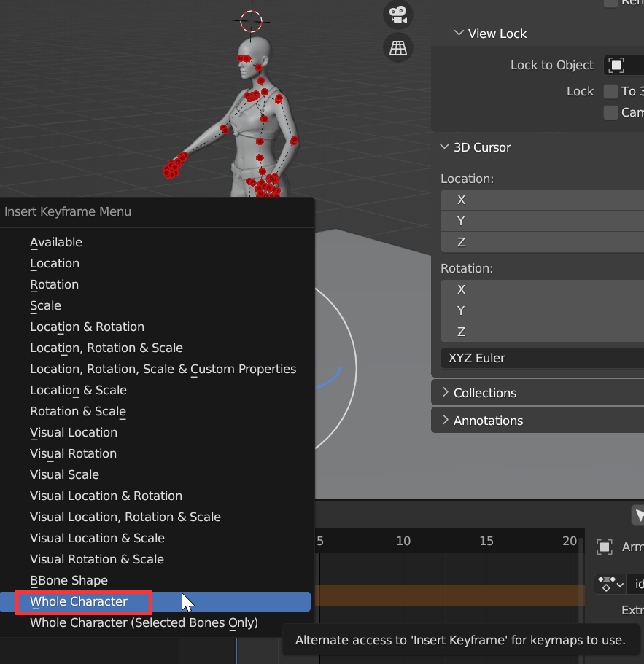Toggle the camera view icon

click(397, 14)
